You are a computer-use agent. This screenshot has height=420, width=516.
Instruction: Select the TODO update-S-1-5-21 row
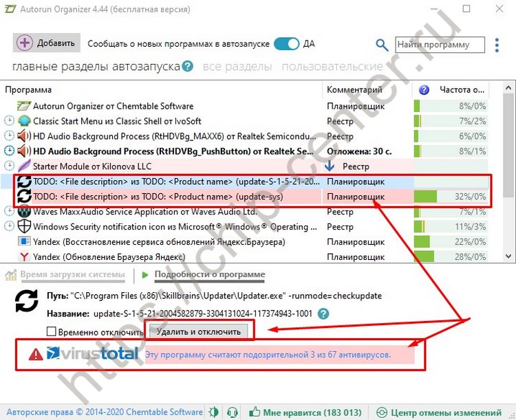pos(245,181)
